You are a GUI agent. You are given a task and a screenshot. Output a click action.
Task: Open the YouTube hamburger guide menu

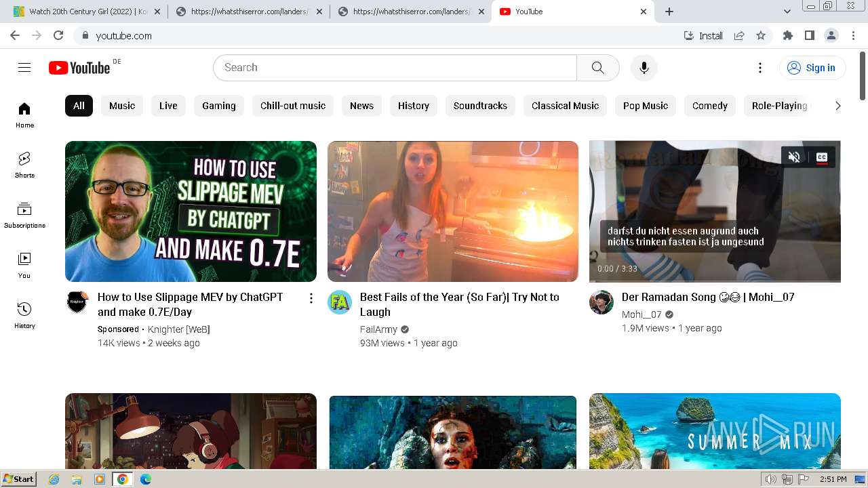(24, 67)
